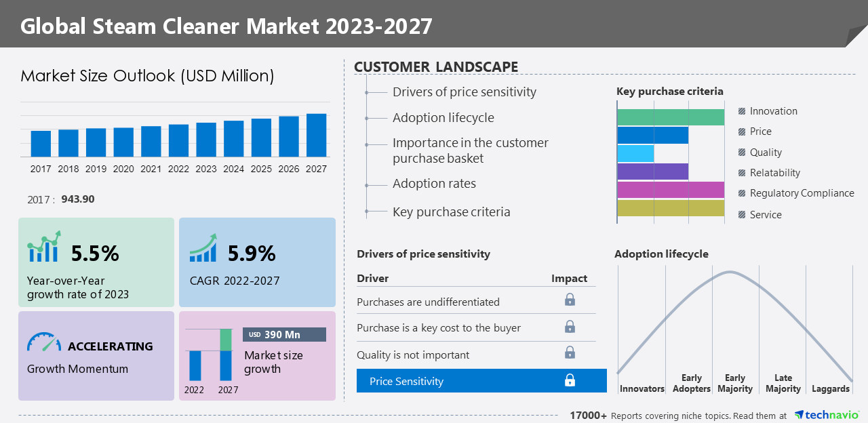Click the teal Quality color swatch in legend
This screenshot has height=423, width=868.
point(741,152)
